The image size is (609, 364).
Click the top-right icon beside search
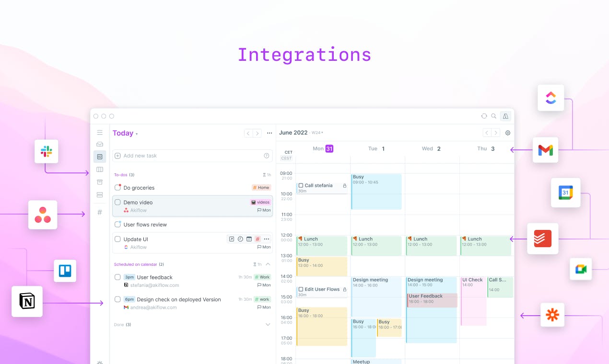(505, 116)
